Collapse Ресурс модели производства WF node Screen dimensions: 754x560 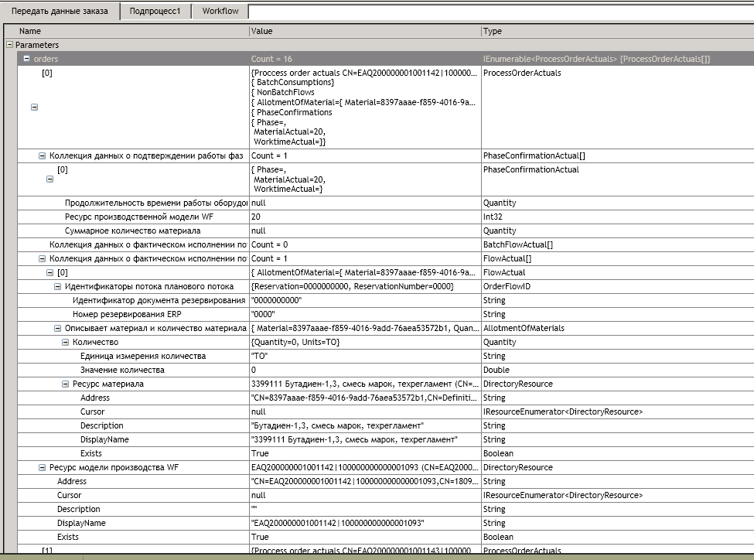[43, 467]
